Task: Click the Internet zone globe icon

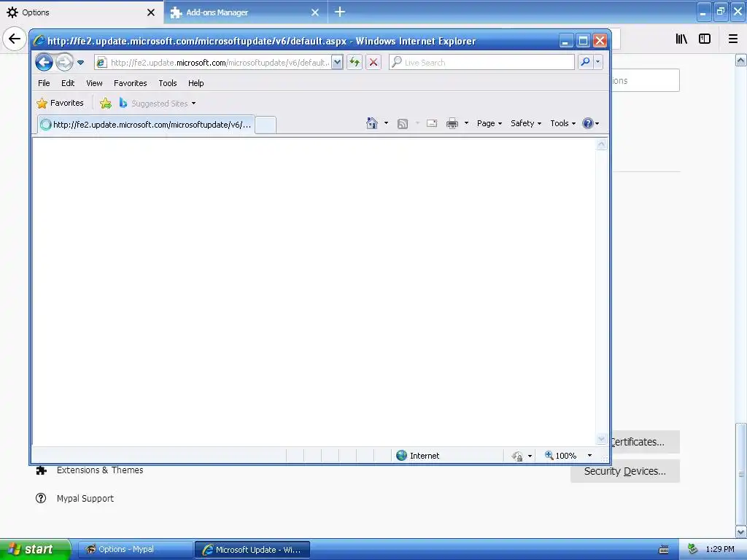Action: tap(402, 456)
